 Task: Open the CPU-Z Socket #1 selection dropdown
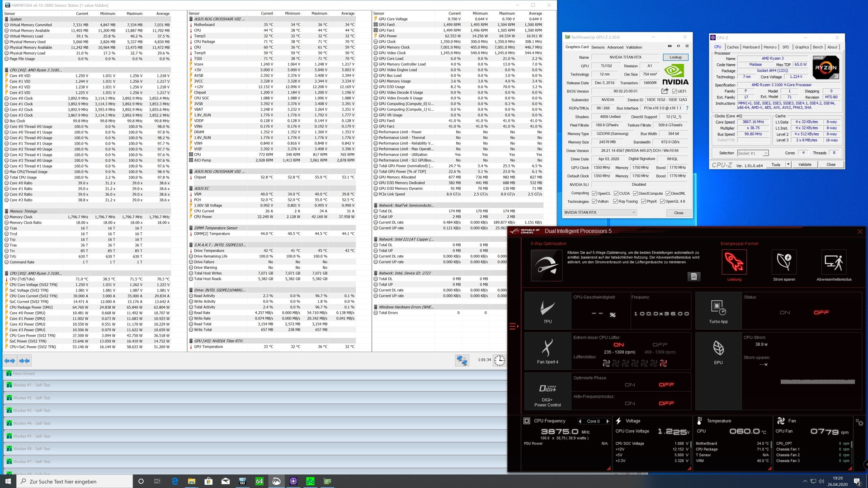[765, 153]
